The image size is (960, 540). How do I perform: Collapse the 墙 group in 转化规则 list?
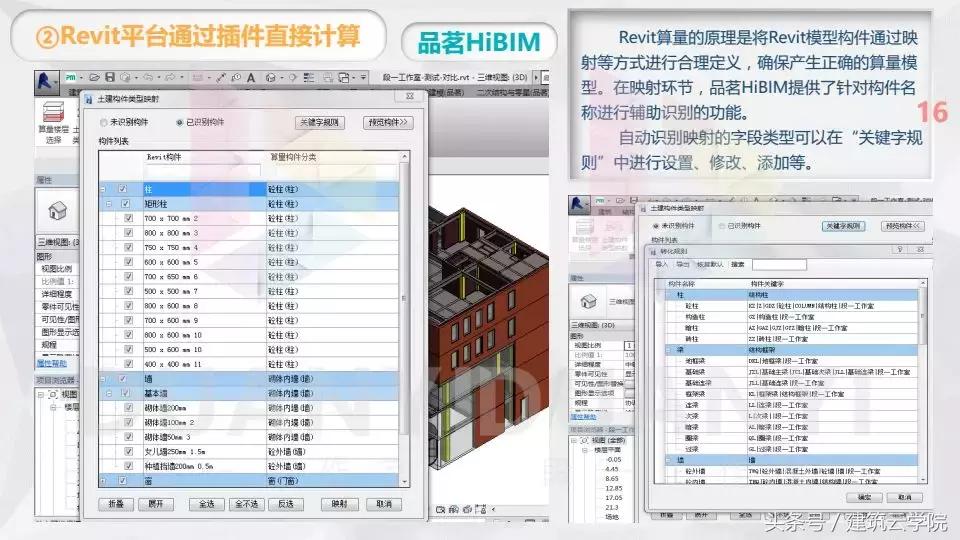668,460
